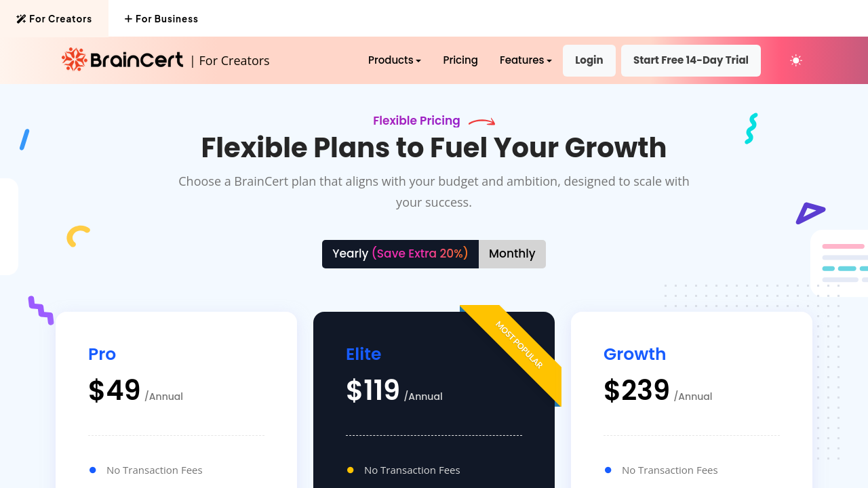Click the Most Popular ribbon badge
Screen dimensions: 868x488
point(519,345)
